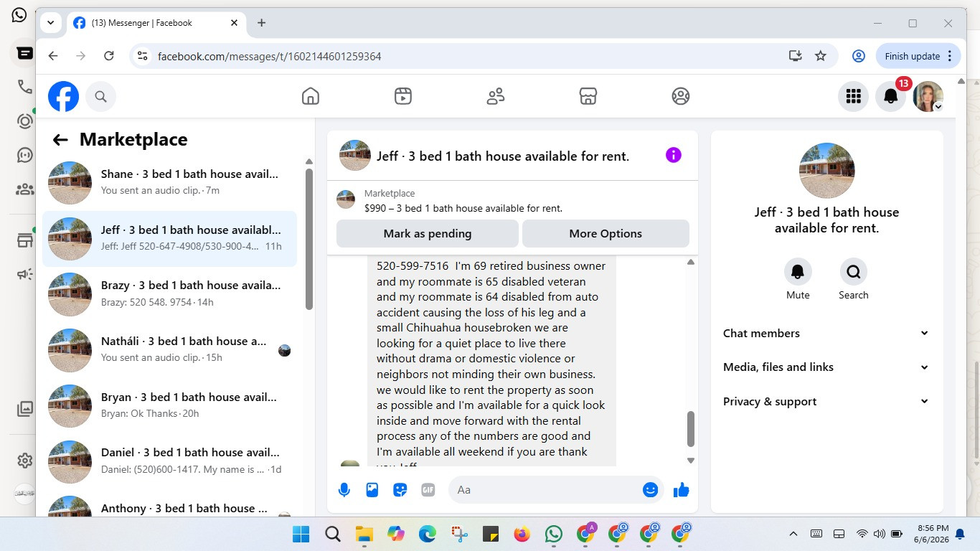Screen dimensions: 980x551
Task: Open the More Options menu
Action: 606,233
